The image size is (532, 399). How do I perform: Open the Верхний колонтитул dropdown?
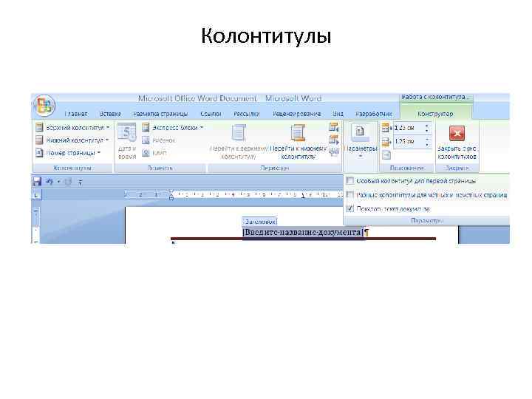point(73,128)
